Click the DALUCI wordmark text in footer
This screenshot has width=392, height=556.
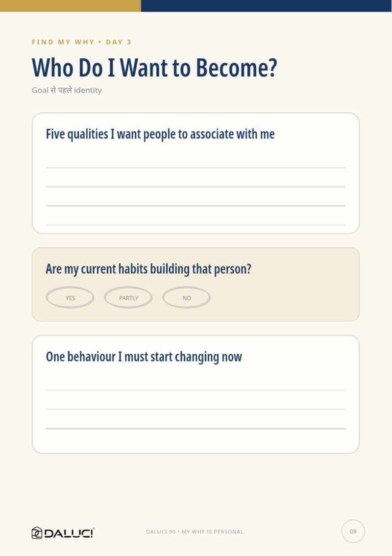pyautogui.click(x=69, y=533)
